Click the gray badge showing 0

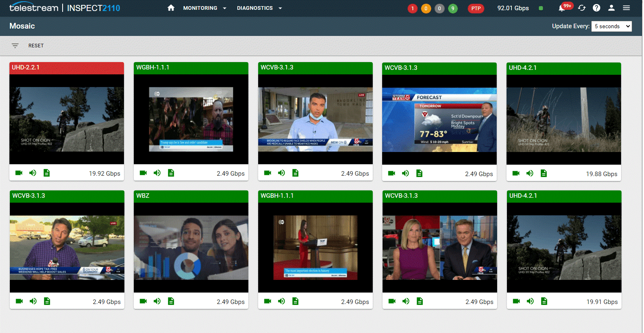tap(439, 8)
